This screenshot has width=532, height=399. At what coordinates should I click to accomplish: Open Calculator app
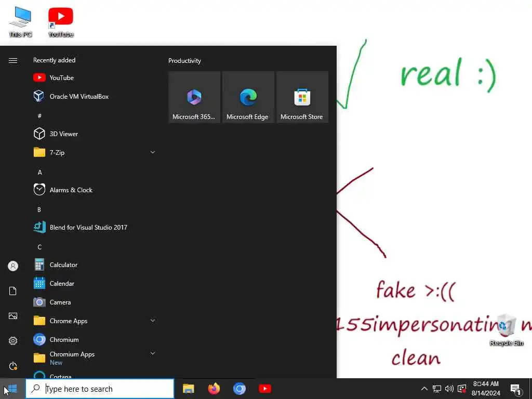95,264
